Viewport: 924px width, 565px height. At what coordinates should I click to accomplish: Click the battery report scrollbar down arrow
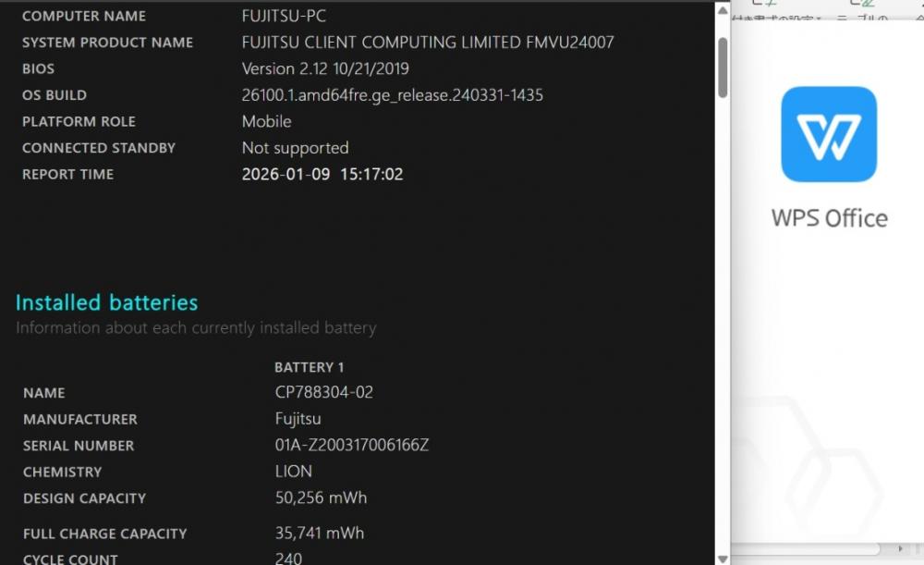[x=723, y=559]
